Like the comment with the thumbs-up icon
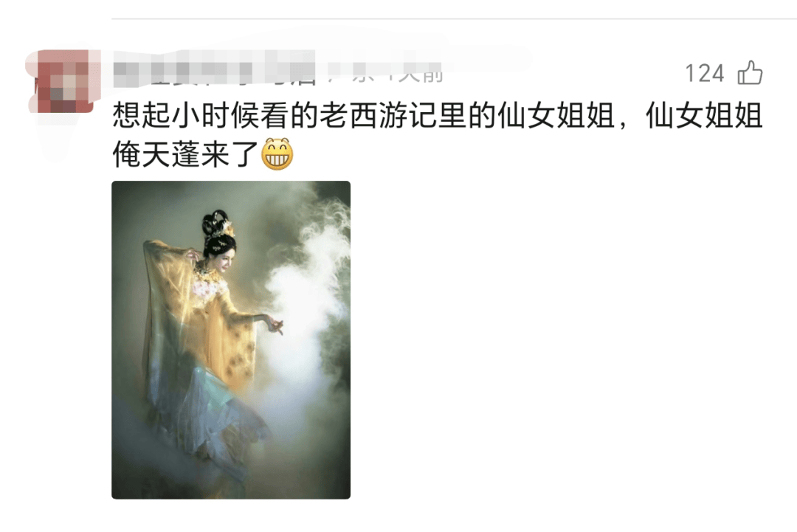This screenshot has height=532, width=797. point(750,72)
